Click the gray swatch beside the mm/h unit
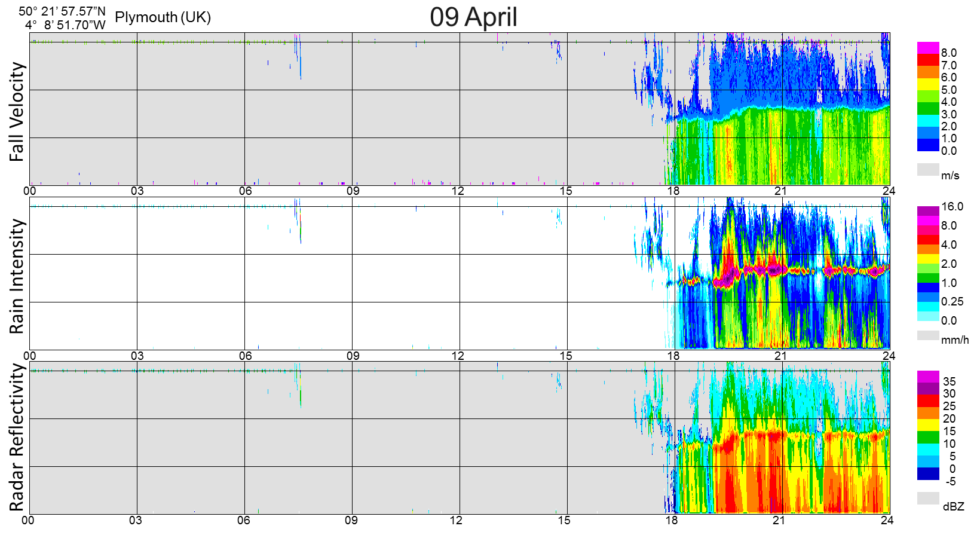 coord(928,335)
